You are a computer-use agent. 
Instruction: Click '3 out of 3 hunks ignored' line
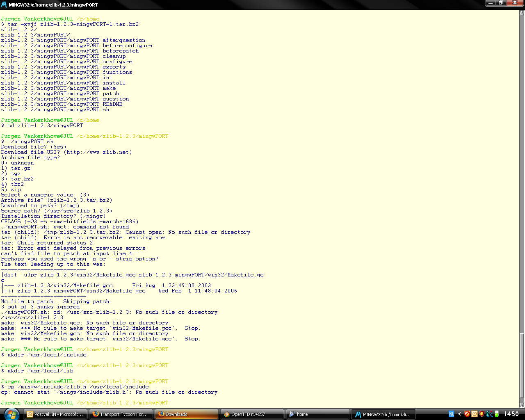[x=40, y=307]
